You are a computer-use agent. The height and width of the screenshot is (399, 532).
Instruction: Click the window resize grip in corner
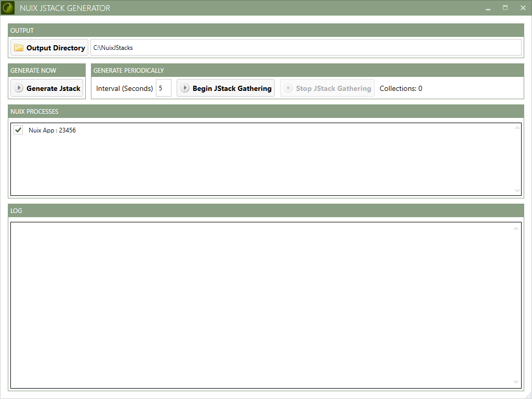[x=528, y=395]
